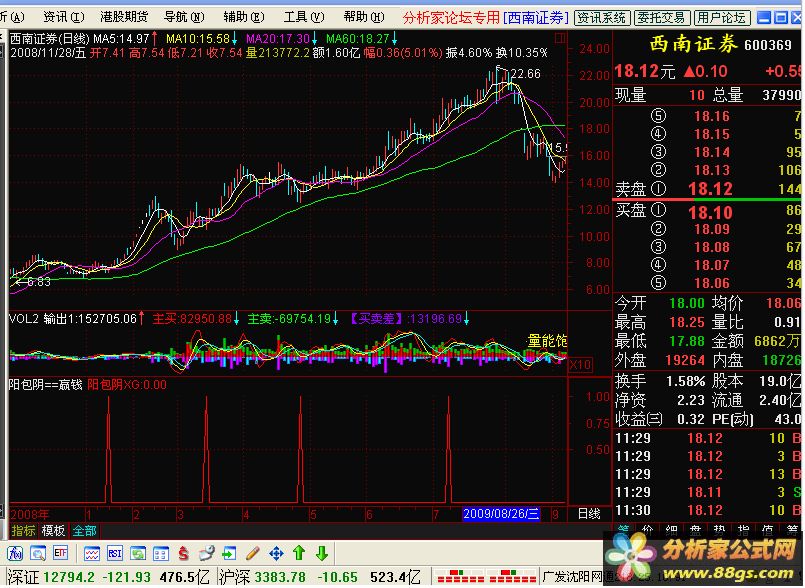Click the magnifier stock search icon
Screen dimensions: 805x588
[37, 554]
